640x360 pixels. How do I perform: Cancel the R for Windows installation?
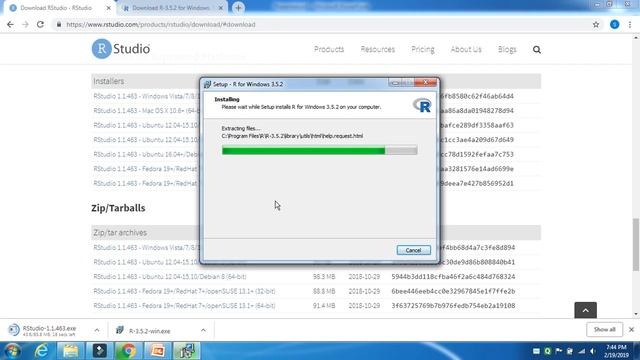[413, 250]
